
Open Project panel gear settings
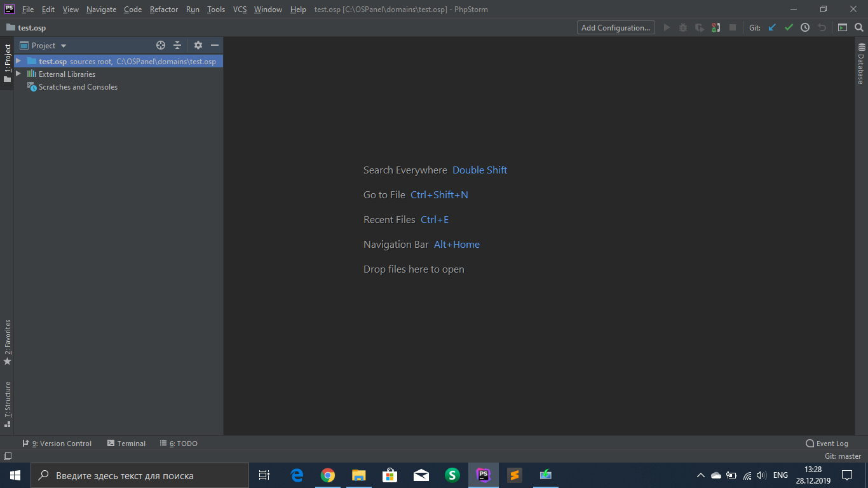click(198, 45)
